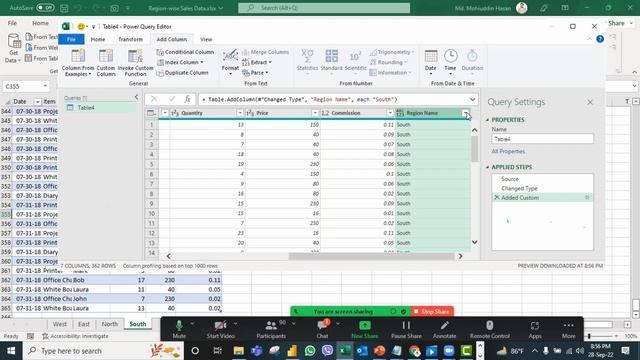Add a Custom Column

[106, 62]
